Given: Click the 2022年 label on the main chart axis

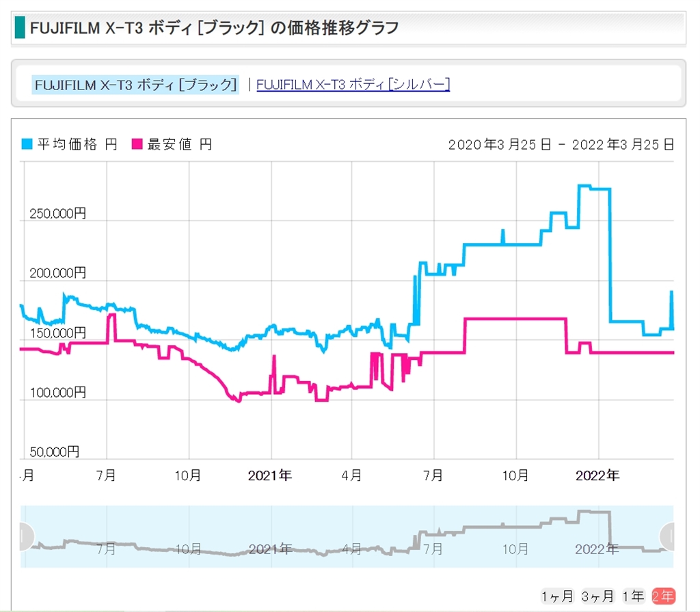Looking at the screenshot, I should click(x=597, y=475).
